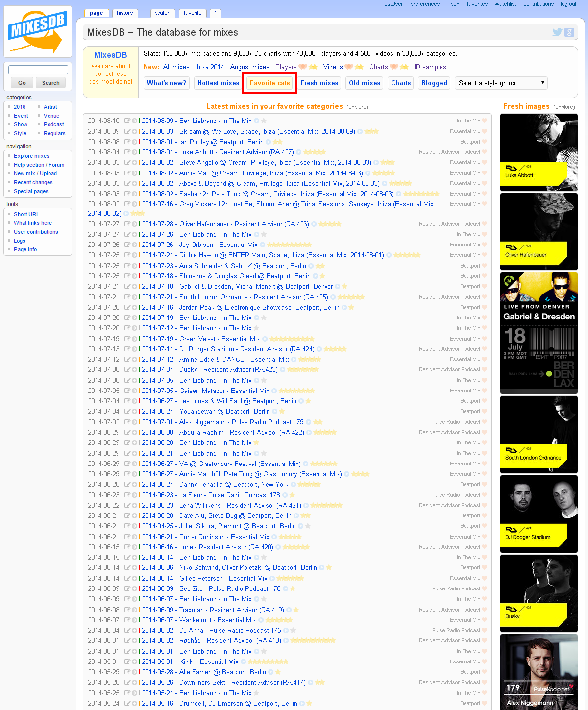
Task: Open the Gabriel & Dresden Live From Denver image
Action: [x=539, y=333]
